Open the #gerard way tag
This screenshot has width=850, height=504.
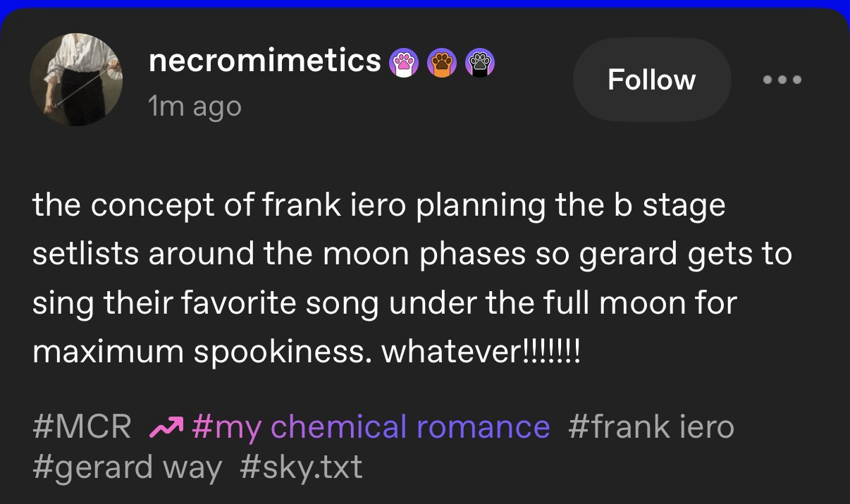(x=127, y=467)
